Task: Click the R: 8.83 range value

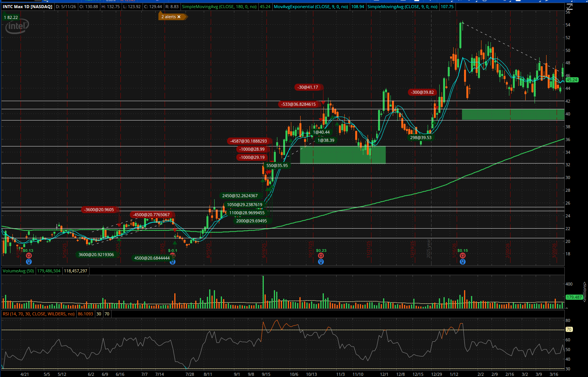Action: pyautogui.click(x=172, y=7)
